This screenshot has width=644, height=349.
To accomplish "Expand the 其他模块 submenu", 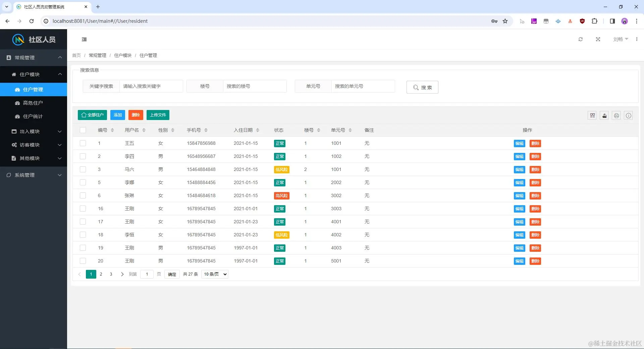I will tap(34, 158).
